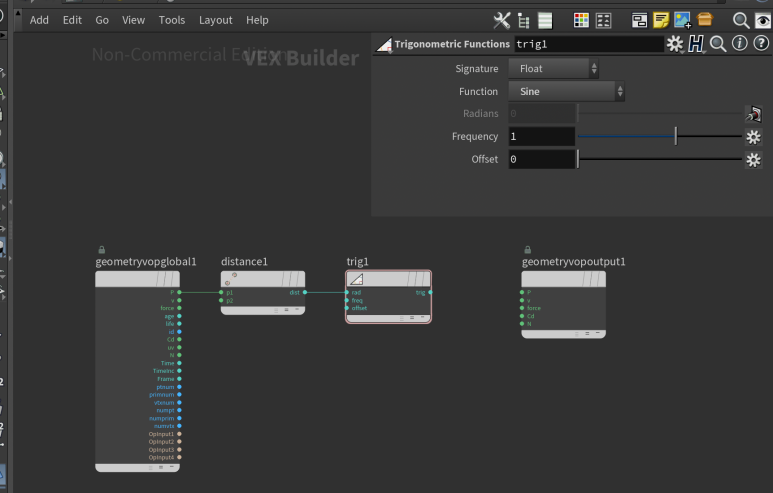Viewport: 773px width, 493px height.
Task: Click the add background image icon
Action: click(683, 20)
